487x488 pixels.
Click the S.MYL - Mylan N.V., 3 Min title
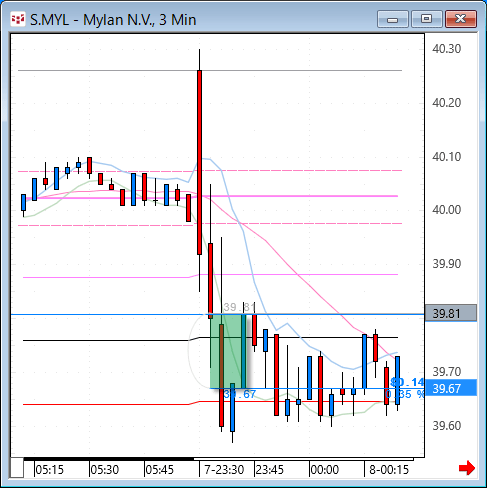tap(113, 20)
